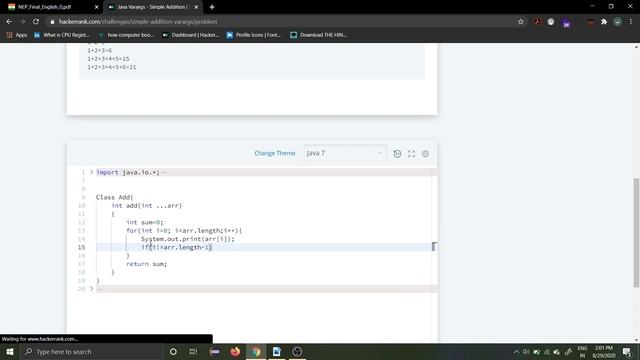Viewport: 640px width, 360px height.
Task: Open the Apps bookmark shortcut
Action: coord(17,35)
